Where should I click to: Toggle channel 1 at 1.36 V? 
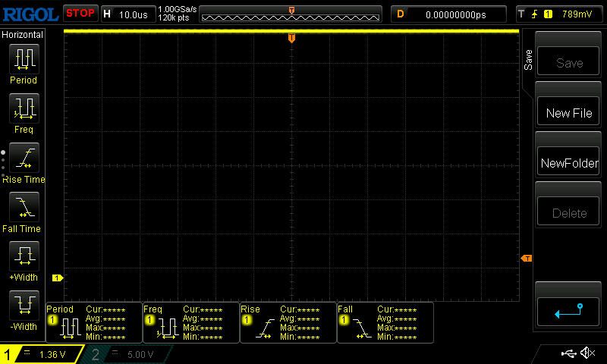tap(42, 354)
